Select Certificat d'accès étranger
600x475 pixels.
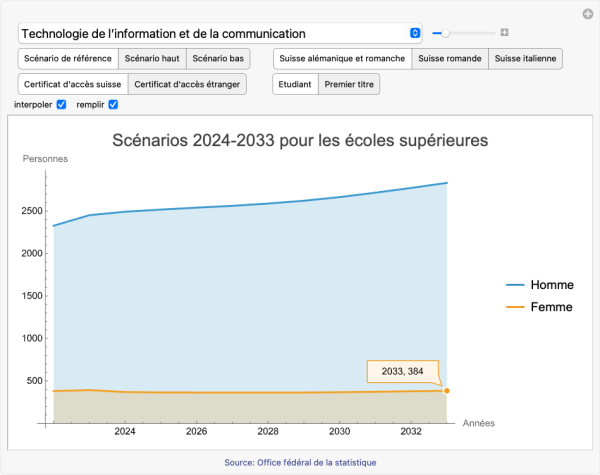pyautogui.click(x=188, y=85)
